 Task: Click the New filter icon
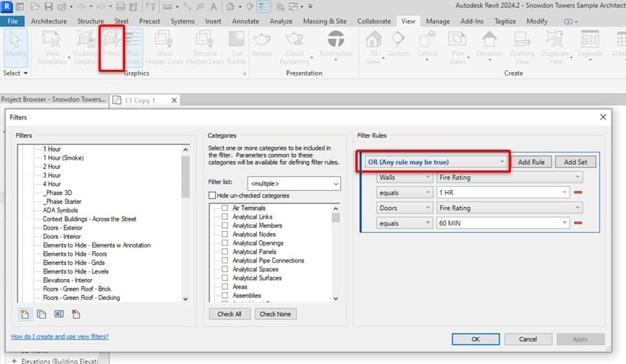point(24,314)
